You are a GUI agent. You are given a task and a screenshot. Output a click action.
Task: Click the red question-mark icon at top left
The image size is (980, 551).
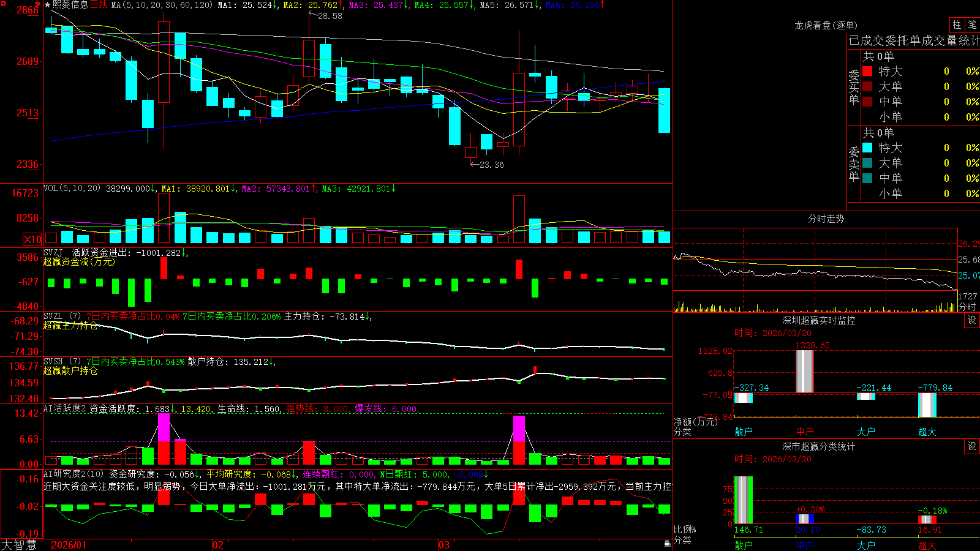(38, 4)
